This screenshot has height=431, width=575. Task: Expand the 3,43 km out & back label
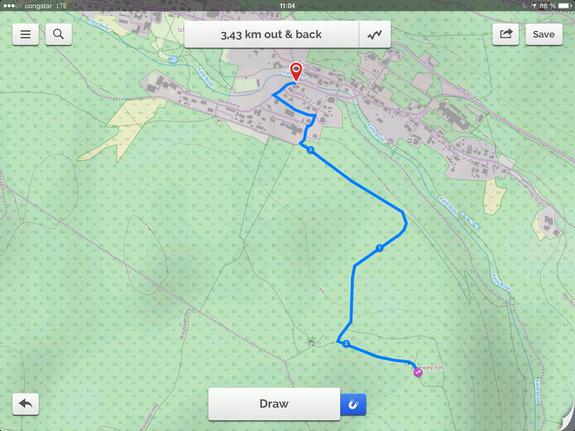[271, 34]
